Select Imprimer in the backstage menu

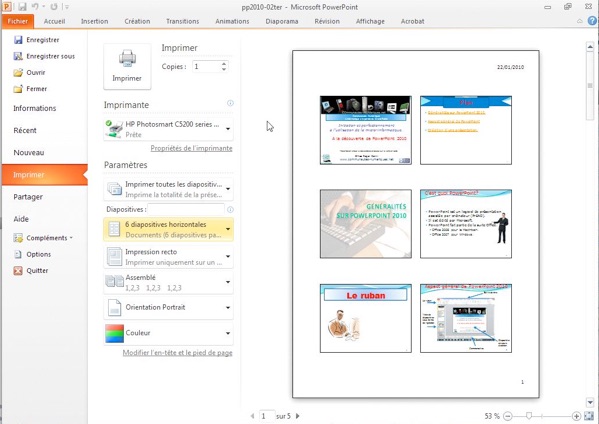click(x=45, y=175)
